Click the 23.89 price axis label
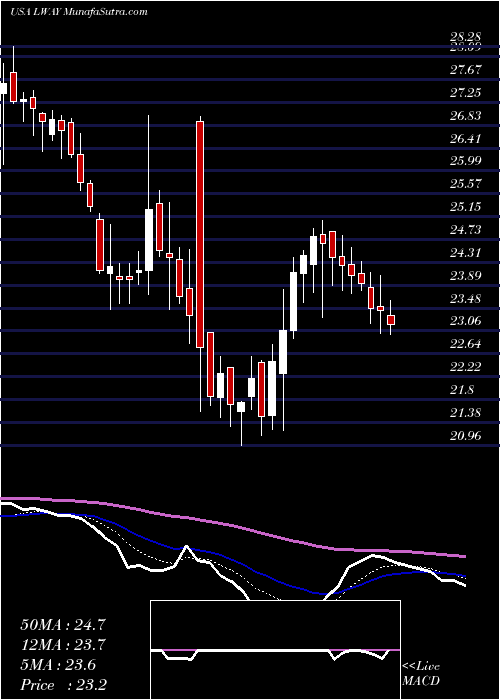Screen dimensions: 500x700 pyautogui.click(x=466, y=275)
